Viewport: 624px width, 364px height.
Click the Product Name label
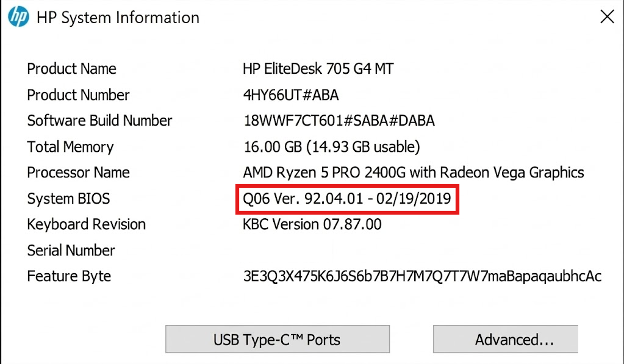(71, 69)
